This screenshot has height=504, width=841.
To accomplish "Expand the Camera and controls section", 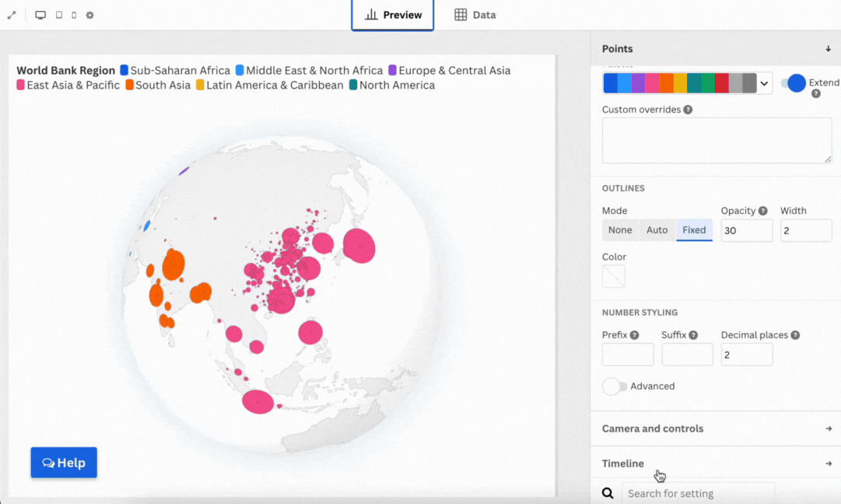I will coord(716,429).
